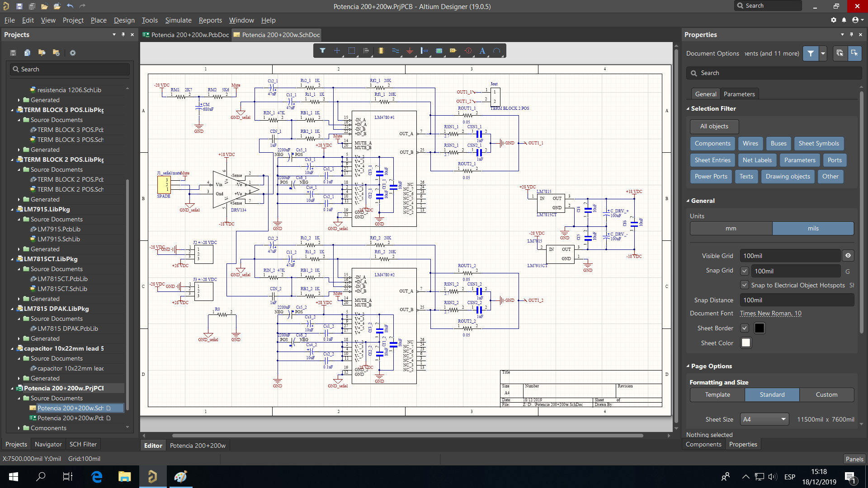Toggle Wires in the selection filter
The width and height of the screenshot is (868, 488).
point(750,144)
